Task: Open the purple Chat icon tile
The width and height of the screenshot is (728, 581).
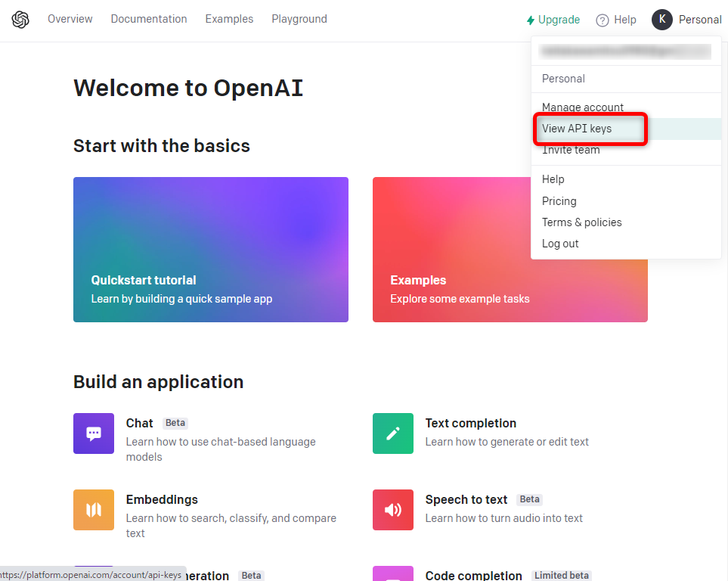Action: pyautogui.click(x=94, y=433)
